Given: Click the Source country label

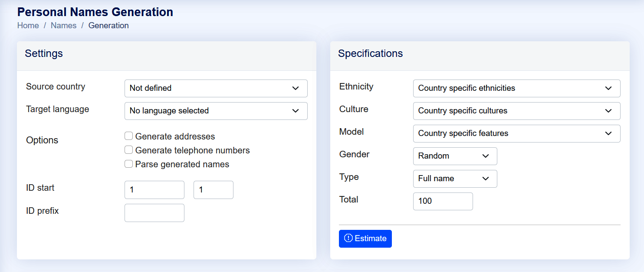Looking at the screenshot, I should pos(56,86).
